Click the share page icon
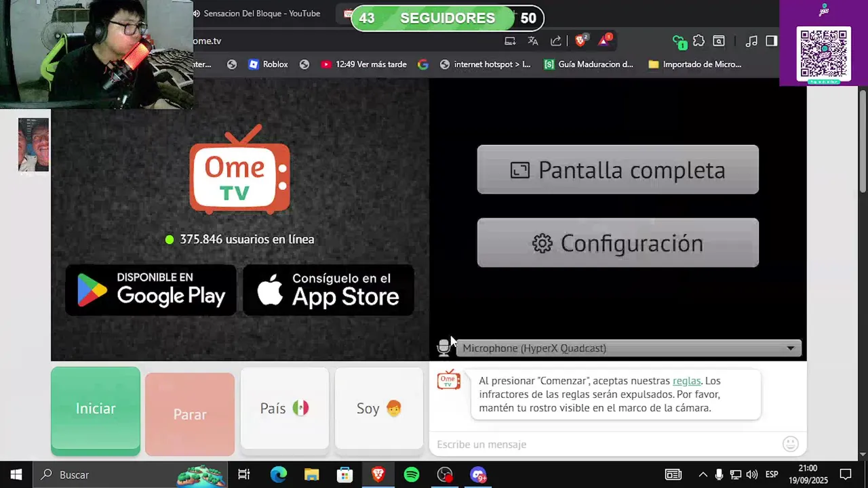The height and width of the screenshot is (488, 868). coord(556,41)
